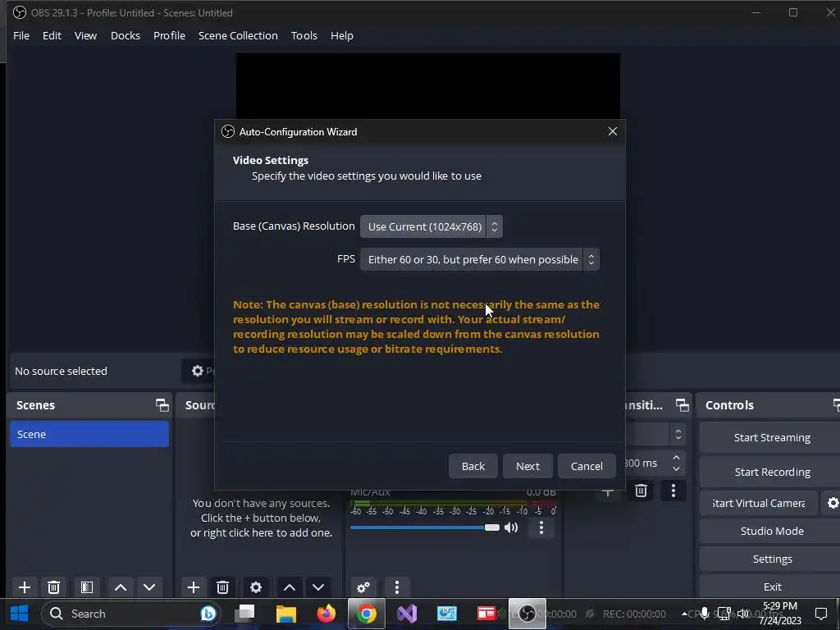
Task: Move scene up with arrow icon
Action: (x=121, y=587)
